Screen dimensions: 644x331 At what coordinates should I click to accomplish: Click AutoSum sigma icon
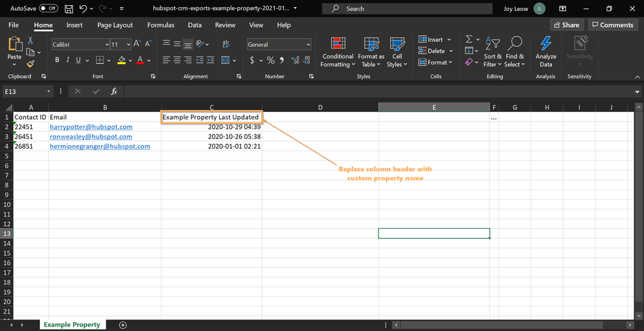click(x=469, y=39)
